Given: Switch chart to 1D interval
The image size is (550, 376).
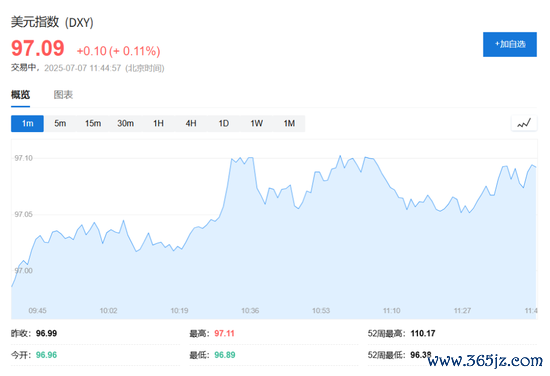Looking at the screenshot, I should click(x=224, y=123).
